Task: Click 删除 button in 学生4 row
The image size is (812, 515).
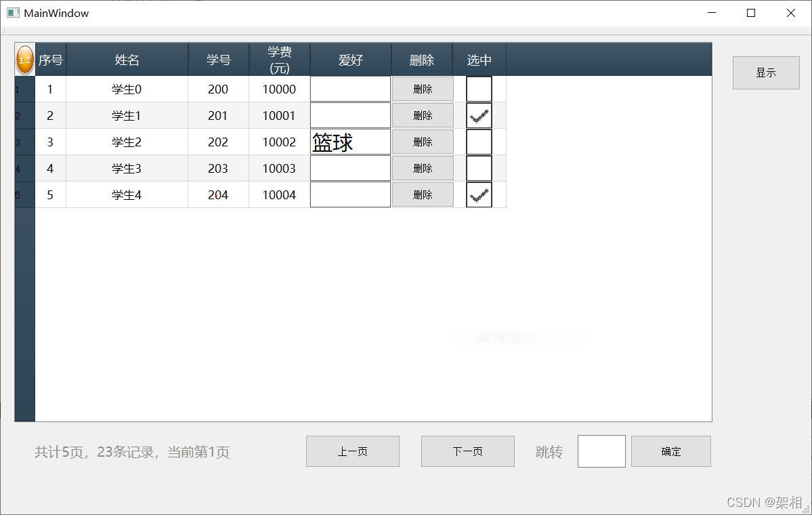Action: [423, 194]
